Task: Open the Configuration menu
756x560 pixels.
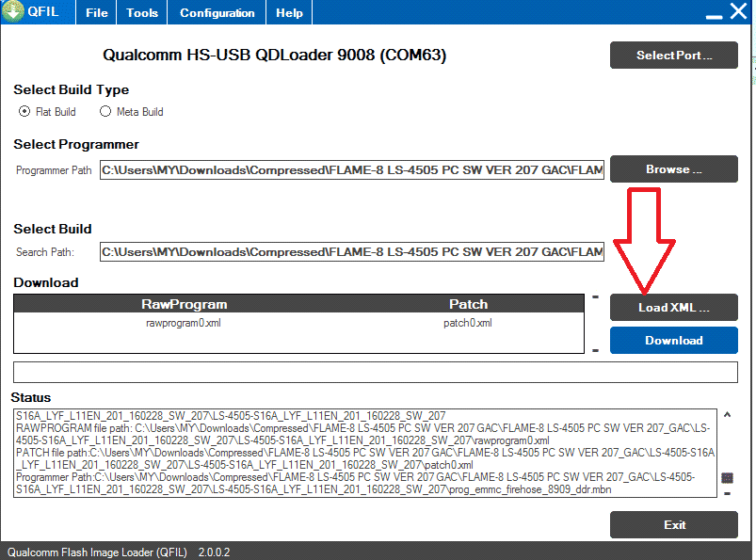Action: pos(217,12)
